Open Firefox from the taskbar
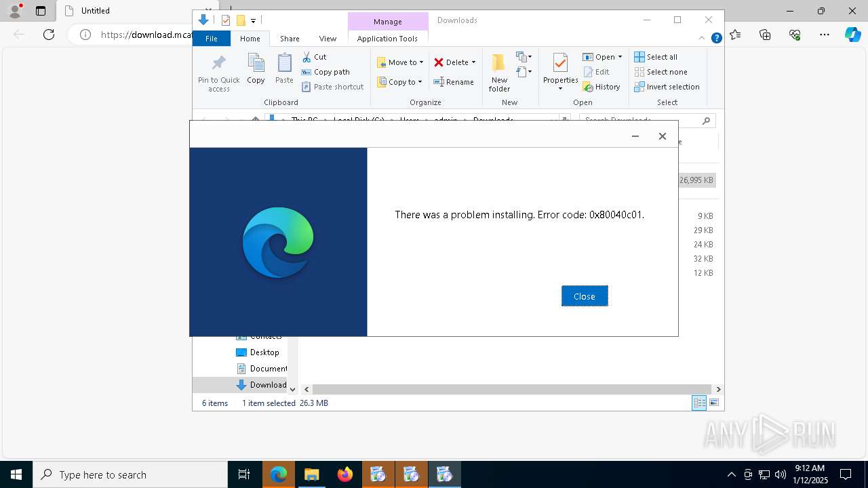This screenshot has width=868, height=488. pyautogui.click(x=345, y=474)
